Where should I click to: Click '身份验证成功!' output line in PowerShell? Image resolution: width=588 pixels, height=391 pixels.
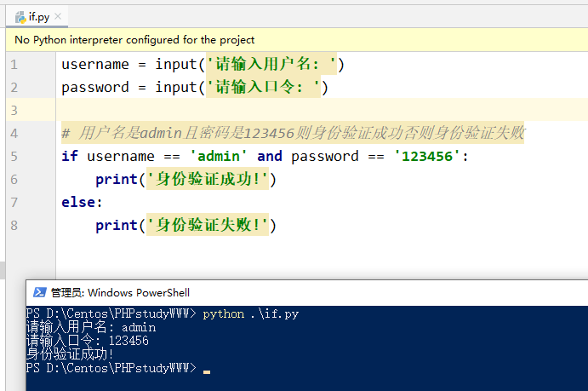tap(70, 354)
